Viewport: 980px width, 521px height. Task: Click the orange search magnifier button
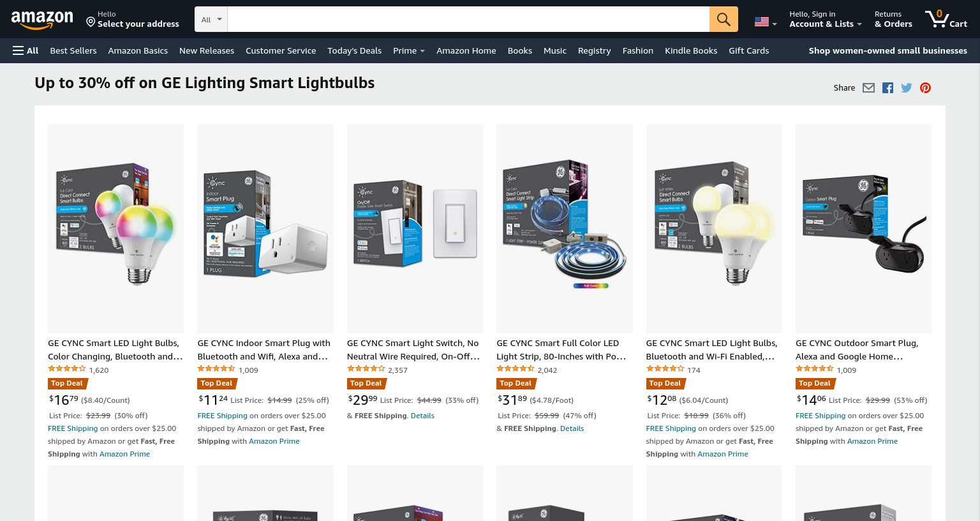[724, 19]
